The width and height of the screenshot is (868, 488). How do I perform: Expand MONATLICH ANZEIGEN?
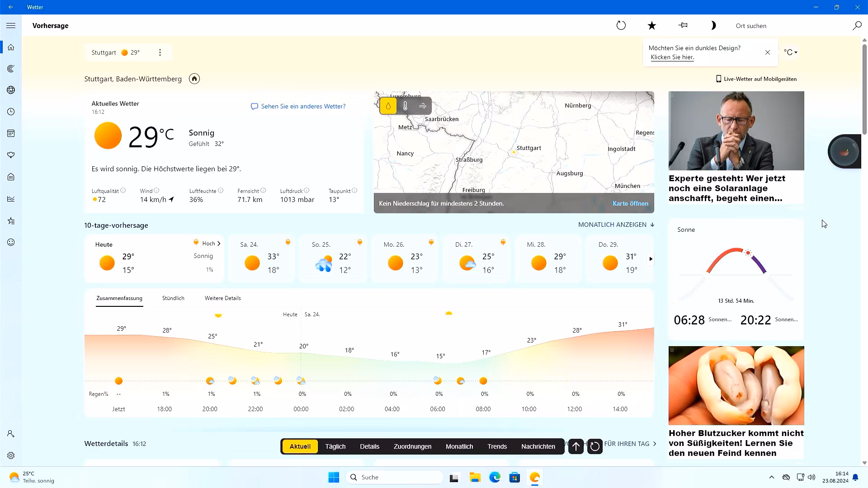(x=616, y=225)
